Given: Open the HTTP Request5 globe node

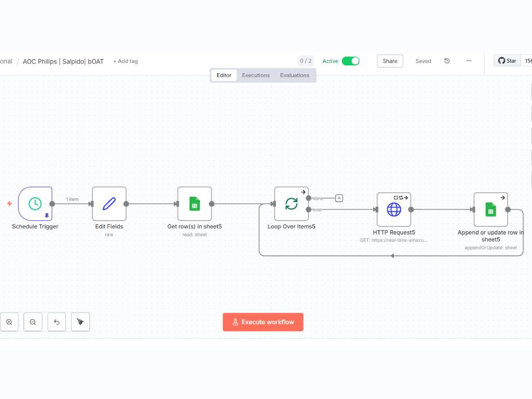Looking at the screenshot, I should [394, 209].
